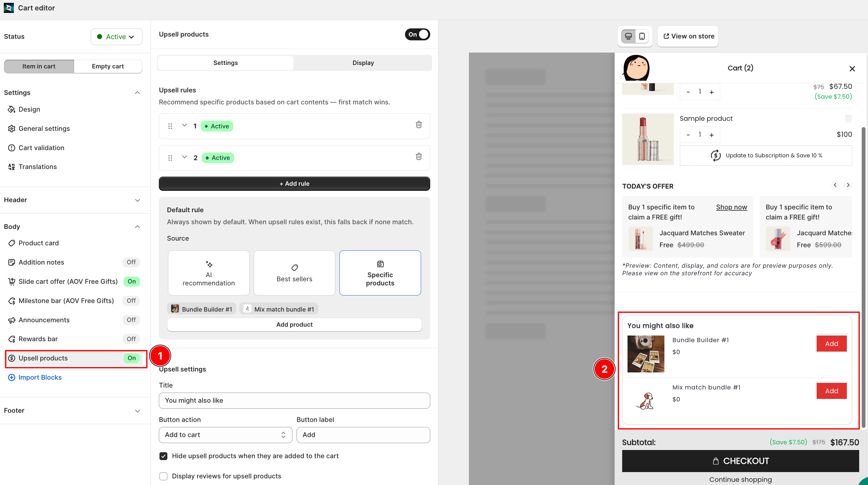
Task: Click the avatar image in cart header
Action: [x=636, y=68]
